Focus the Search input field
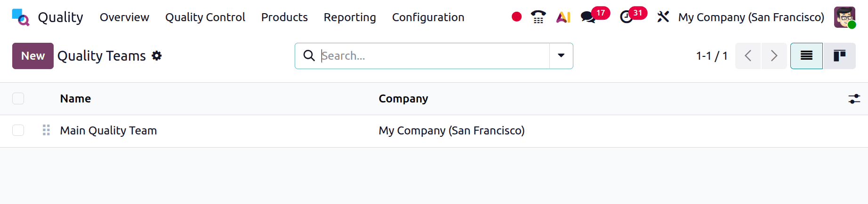868x204 pixels. 434,56
